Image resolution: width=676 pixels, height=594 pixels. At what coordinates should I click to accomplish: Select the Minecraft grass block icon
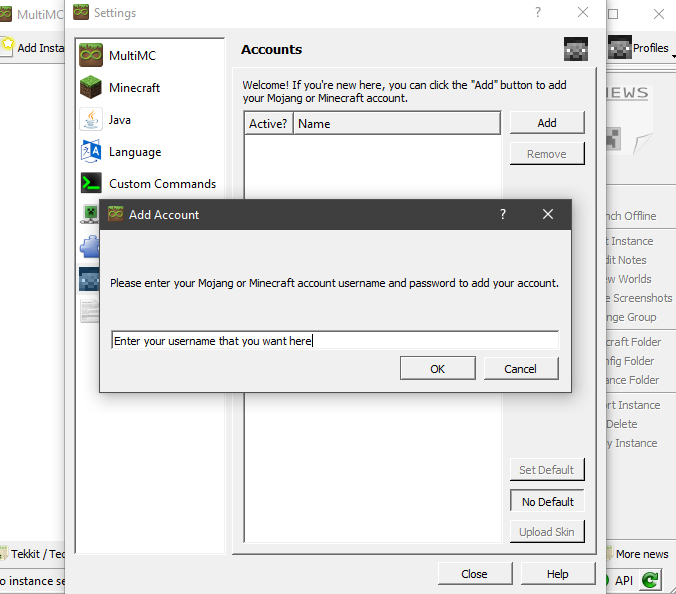tap(91, 88)
